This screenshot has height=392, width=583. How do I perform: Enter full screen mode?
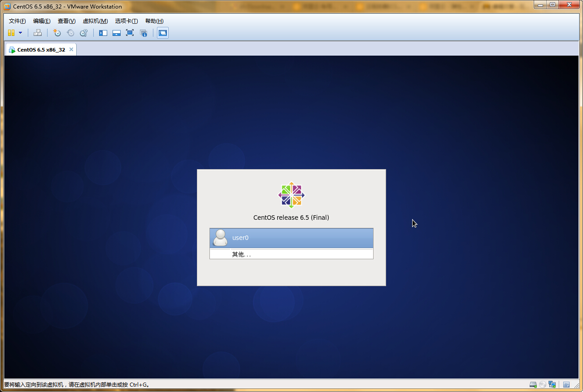pos(130,33)
